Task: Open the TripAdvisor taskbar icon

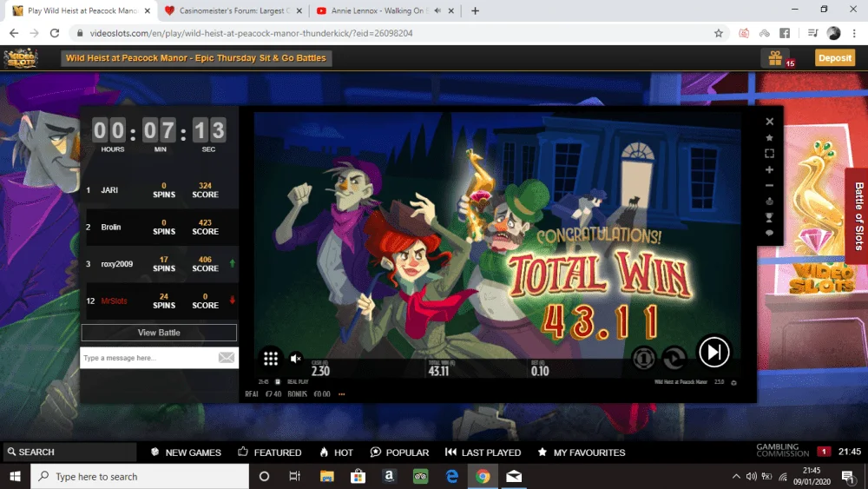Action: [421, 476]
